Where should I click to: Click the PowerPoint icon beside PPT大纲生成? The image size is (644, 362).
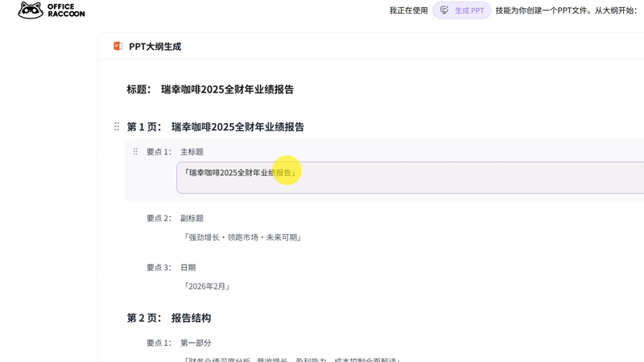(118, 47)
